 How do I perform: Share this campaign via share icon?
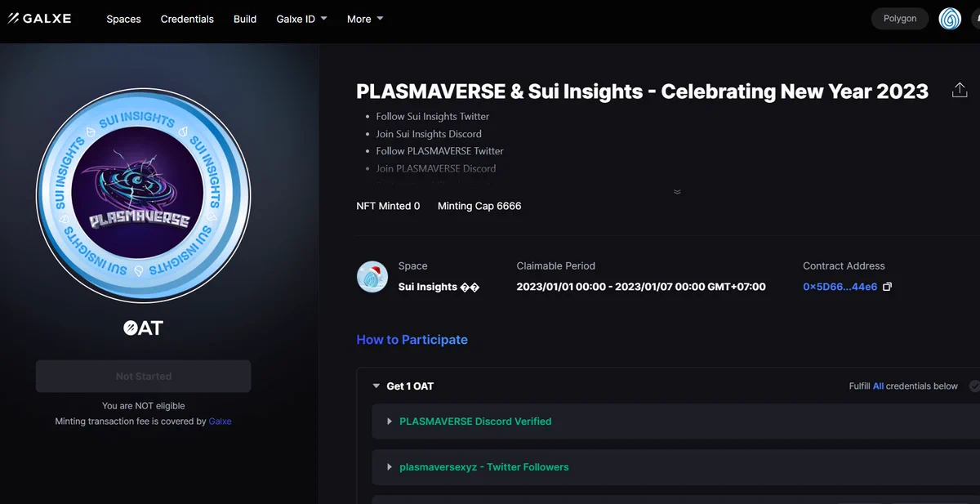point(960,91)
